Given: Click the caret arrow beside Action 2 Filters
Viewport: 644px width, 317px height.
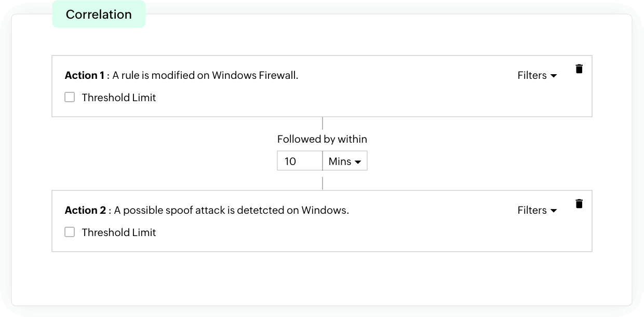Looking at the screenshot, I should click(x=554, y=211).
